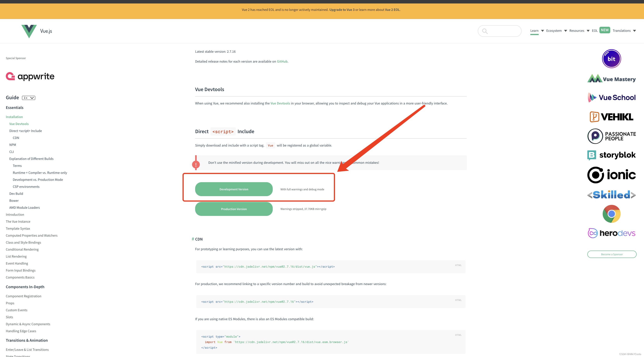
Task: Open Runtime + Compiler vs. Runtime-only item
Action: pyautogui.click(x=40, y=173)
